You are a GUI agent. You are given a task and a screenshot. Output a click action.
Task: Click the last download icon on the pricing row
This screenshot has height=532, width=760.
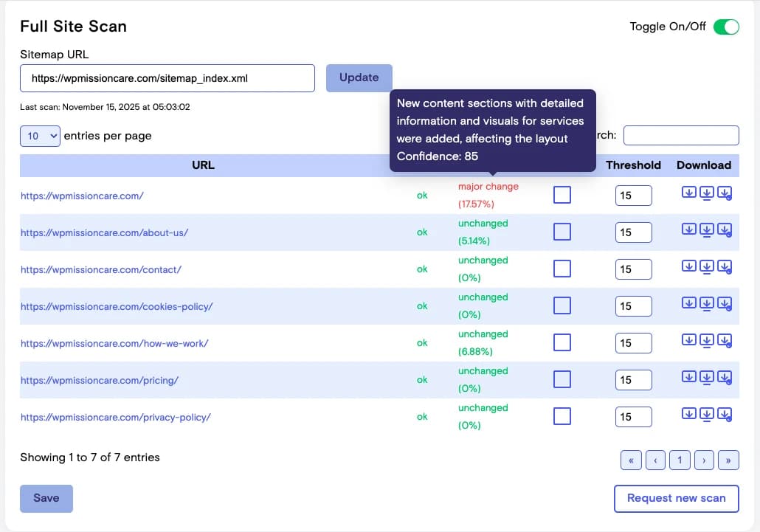[x=725, y=378]
